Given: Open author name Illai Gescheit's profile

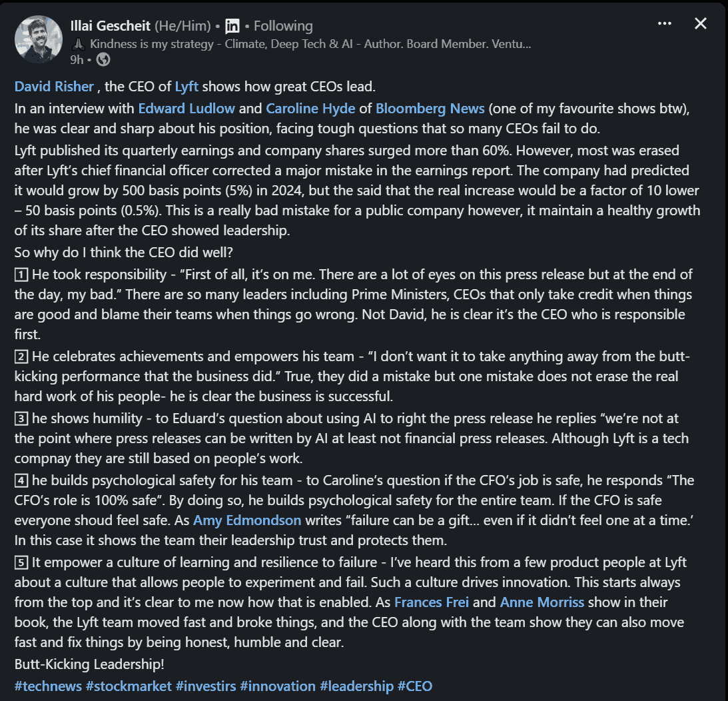Looking at the screenshot, I should tap(111, 26).
